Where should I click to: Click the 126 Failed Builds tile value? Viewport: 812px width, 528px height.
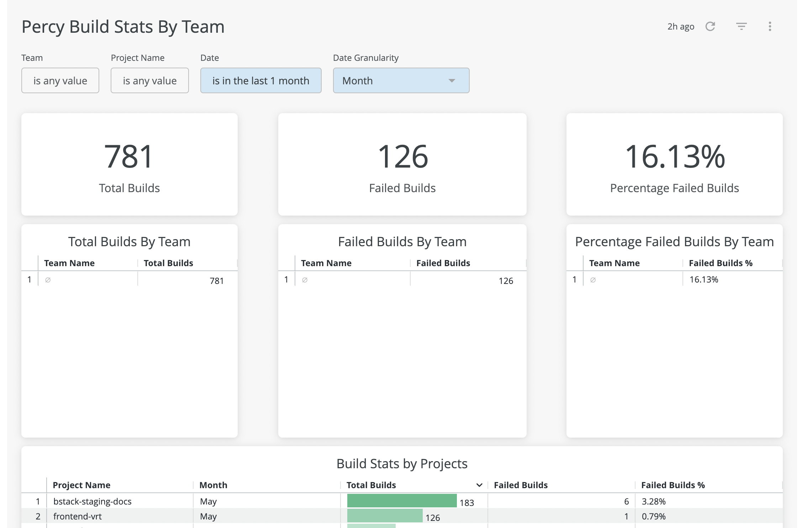tap(402, 157)
